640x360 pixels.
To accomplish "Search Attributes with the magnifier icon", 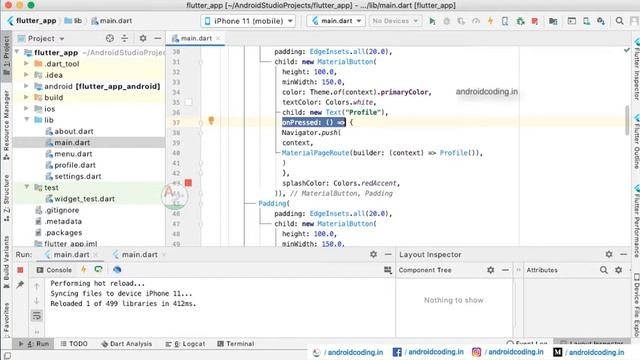I will (x=604, y=270).
